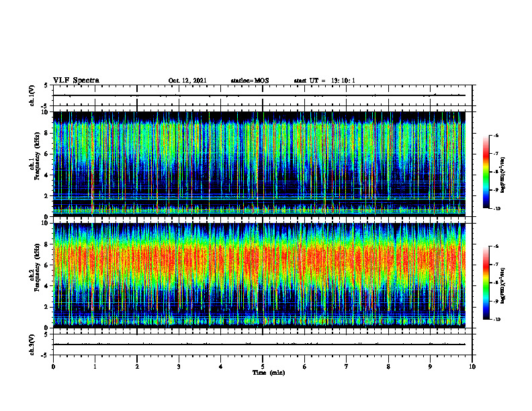The width and height of the screenshot is (532, 411).
Task: Click the "2" kHz tick of ch.1 spectrogram
Action: 47,196
